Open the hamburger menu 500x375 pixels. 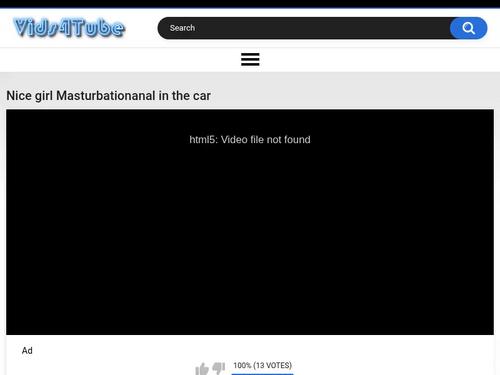pos(250,59)
